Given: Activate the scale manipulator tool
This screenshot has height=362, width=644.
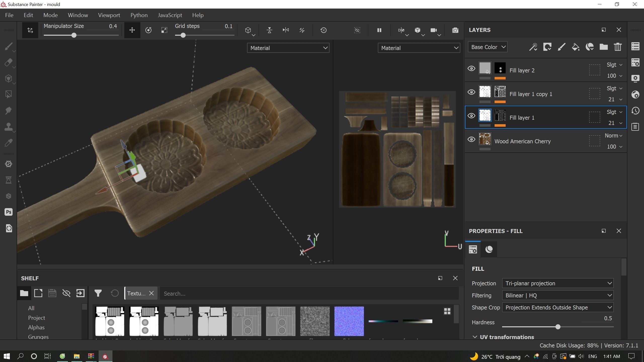Looking at the screenshot, I should coord(164,30).
